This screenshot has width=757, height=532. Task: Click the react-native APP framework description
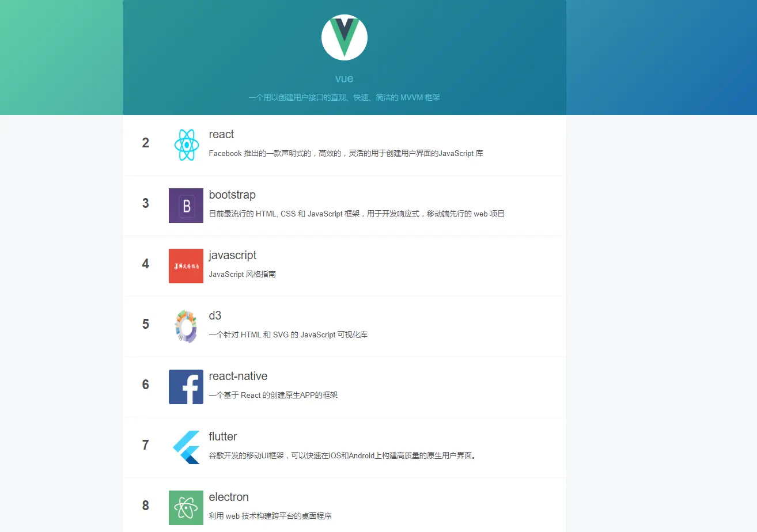pos(273,396)
